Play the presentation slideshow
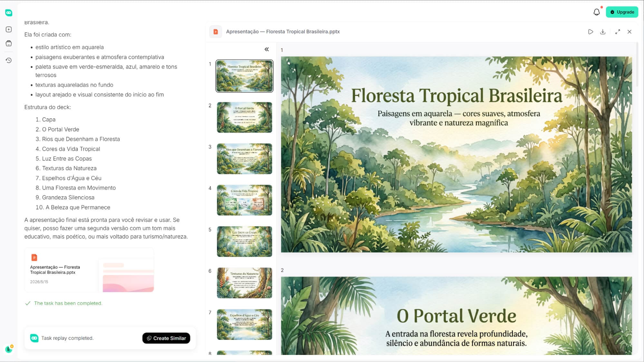Viewport: 644px width, 362px height. [x=591, y=32]
